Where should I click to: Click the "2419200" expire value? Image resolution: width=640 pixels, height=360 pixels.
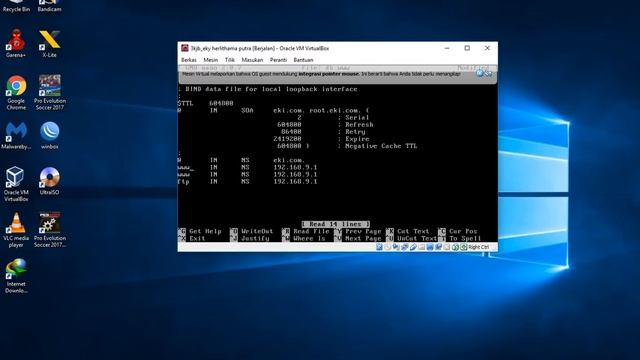point(287,139)
